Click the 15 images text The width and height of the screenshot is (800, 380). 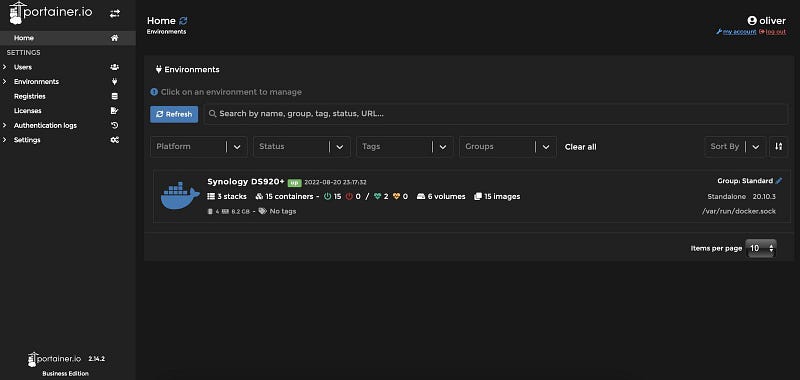coord(503,196)
